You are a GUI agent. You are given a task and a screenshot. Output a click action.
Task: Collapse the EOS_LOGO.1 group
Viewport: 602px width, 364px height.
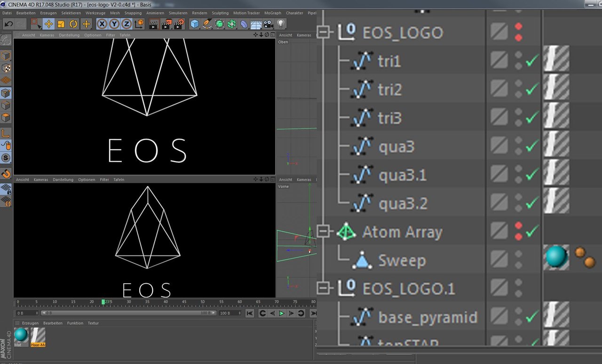(x=323, y=287)
